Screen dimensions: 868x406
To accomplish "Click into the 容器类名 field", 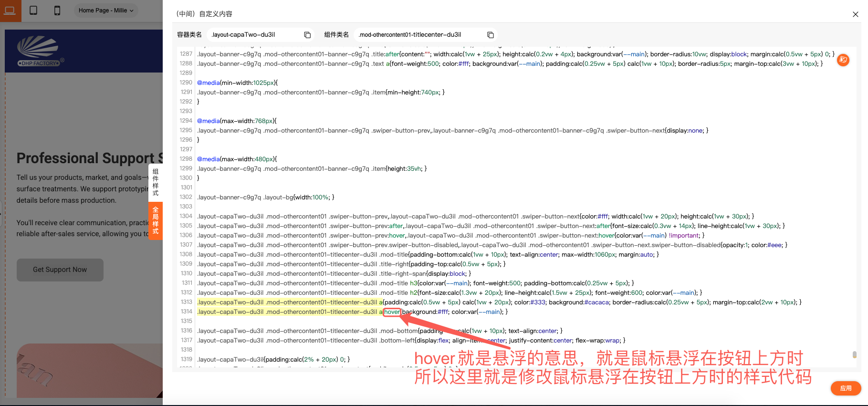I will [255, 35].
